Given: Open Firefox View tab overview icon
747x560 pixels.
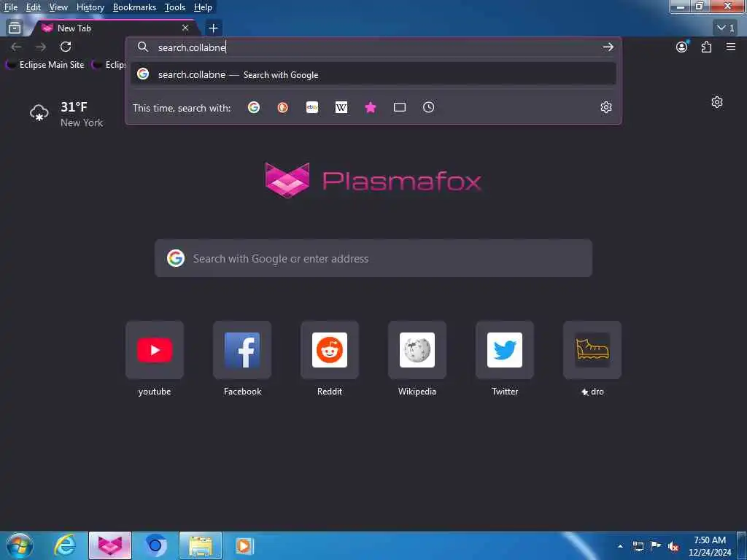Looking at the screenshot, I should (15, 28).
